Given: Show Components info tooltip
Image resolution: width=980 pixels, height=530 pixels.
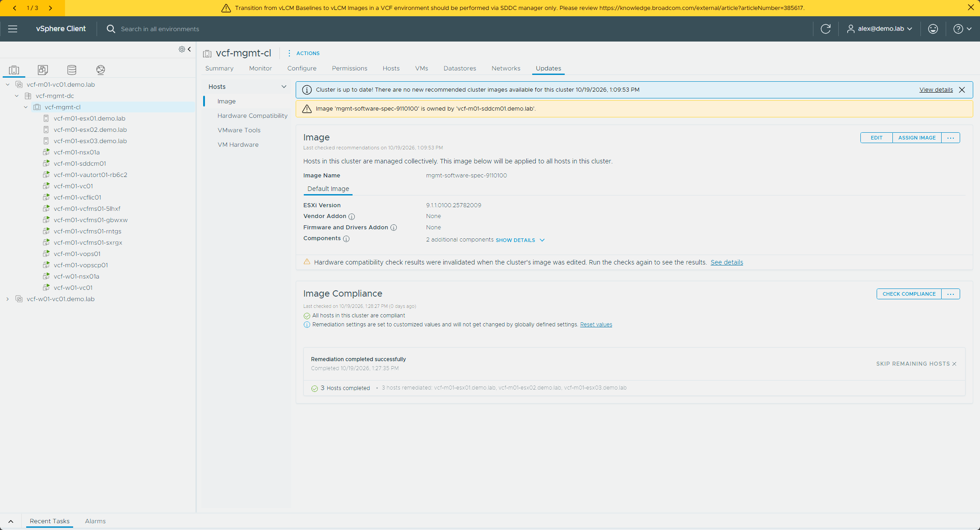Looking at the screenshot, I should [346, 239].
